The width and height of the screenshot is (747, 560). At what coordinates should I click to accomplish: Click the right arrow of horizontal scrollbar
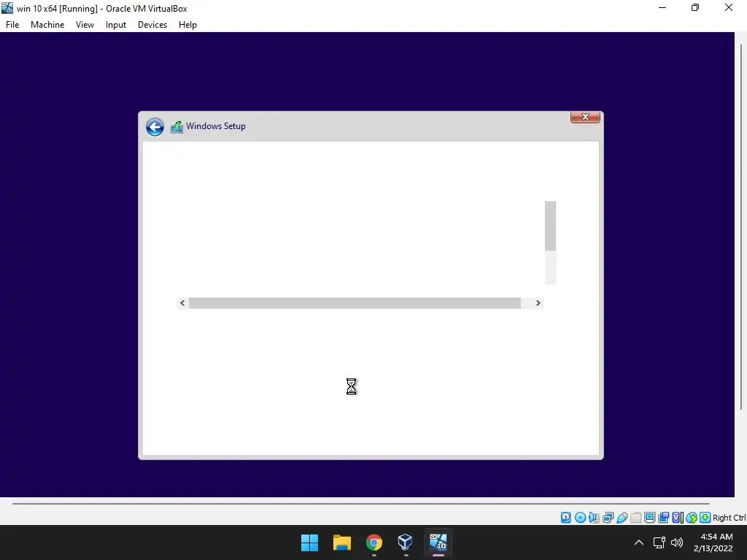click(x=538, y=303)
